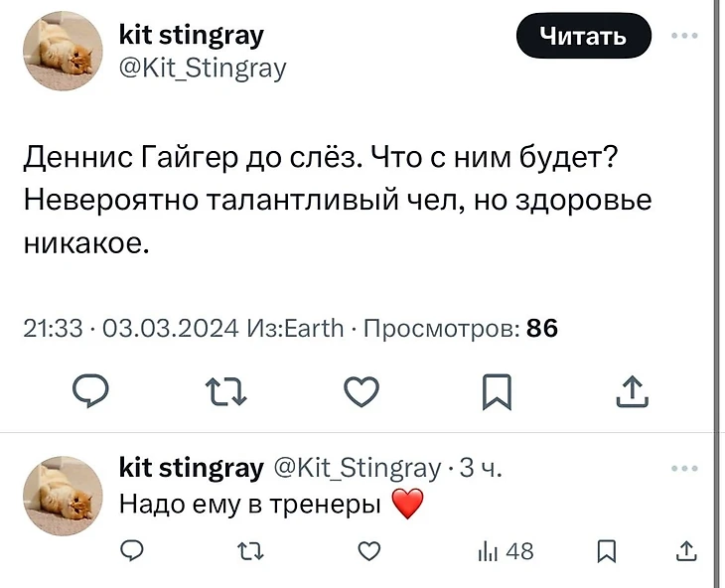
Task: Reply to the main tweet
Action: 93,392
